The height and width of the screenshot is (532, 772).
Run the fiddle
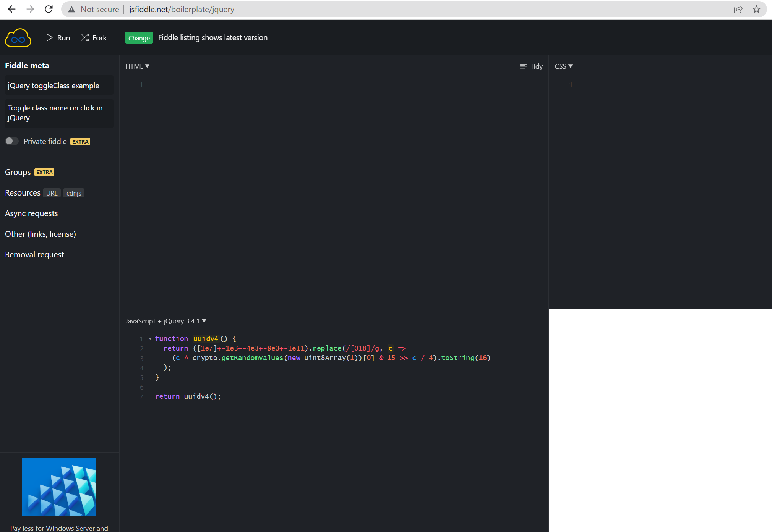[x=58, y=37]
